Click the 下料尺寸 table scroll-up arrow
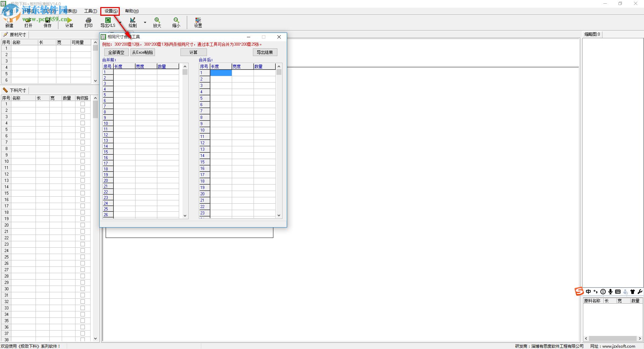Image resolution: width=644 pixels, height=349 pixels. click(95, 98)
